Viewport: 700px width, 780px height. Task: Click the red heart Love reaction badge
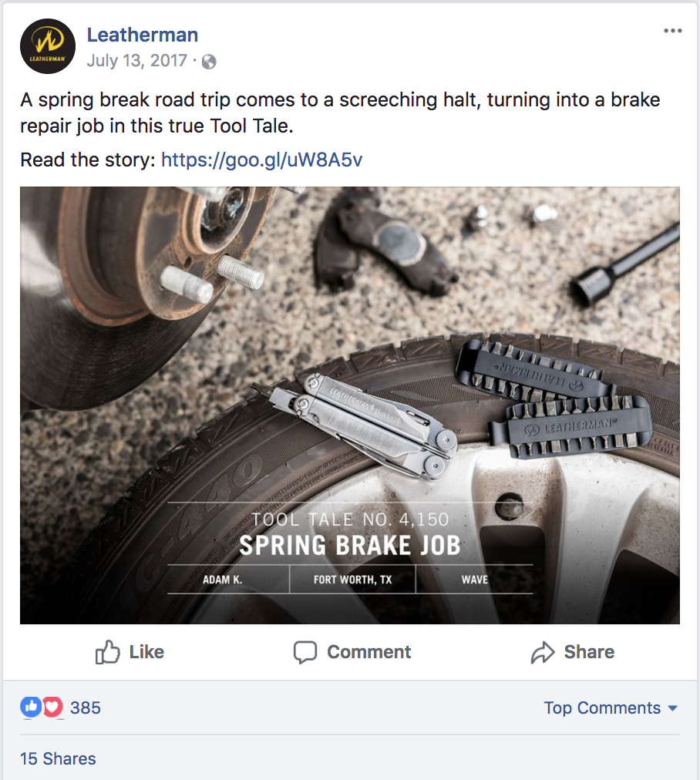point(52,707)
